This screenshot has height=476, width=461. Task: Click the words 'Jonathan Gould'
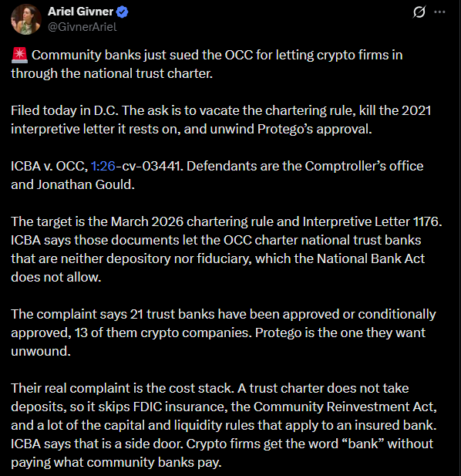[x=84, y=184]
